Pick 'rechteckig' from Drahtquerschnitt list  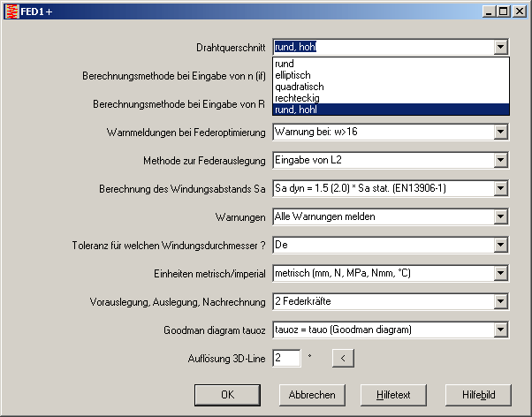[296, 98]
